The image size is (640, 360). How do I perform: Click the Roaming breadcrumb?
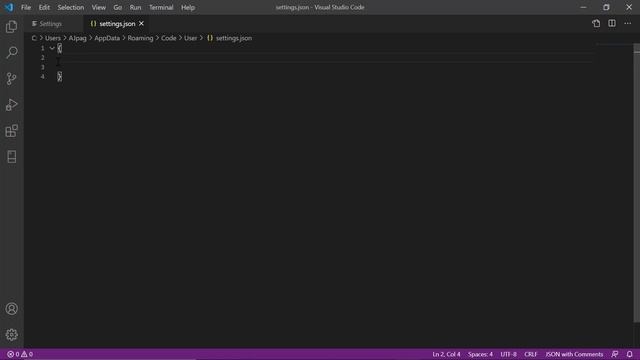(x=140, y=38)
